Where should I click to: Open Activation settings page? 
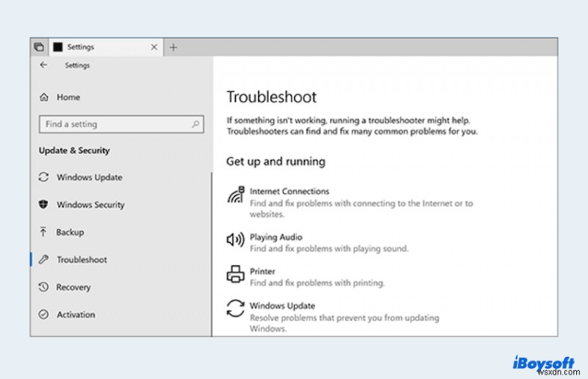click(76, 314)
